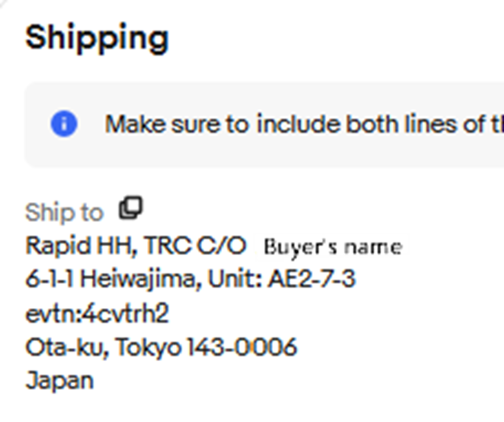
Task: Click the 'Japan' country line
Action: coord(59,381)
